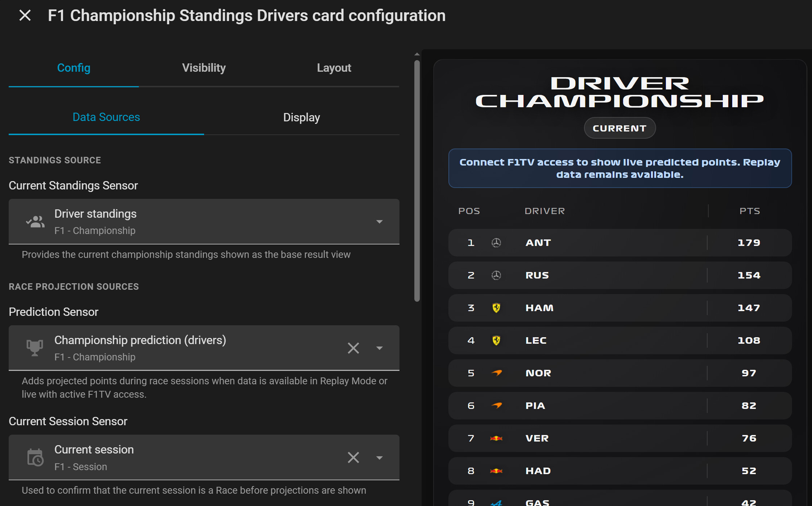Clear the Current session sensor selection
This screenshot has width=812, height=506.
coord(353,457)
